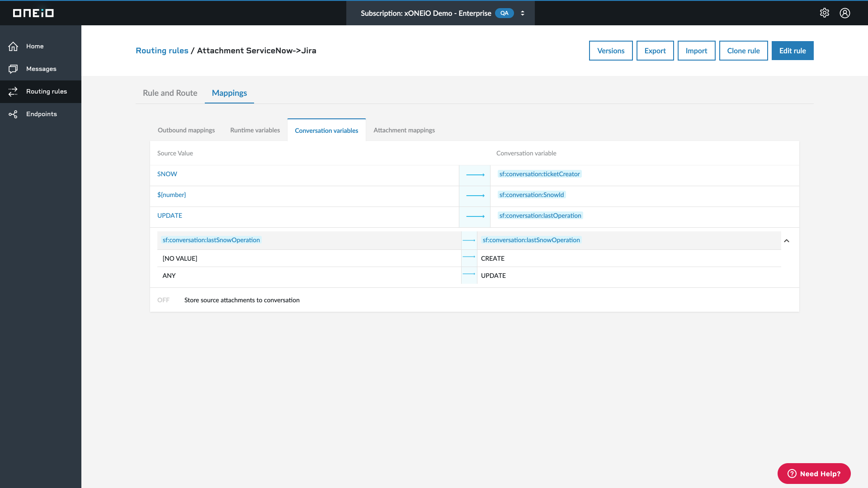Click SNOW source value
Screen dimensions: 868x488
[x=167, y=174]
